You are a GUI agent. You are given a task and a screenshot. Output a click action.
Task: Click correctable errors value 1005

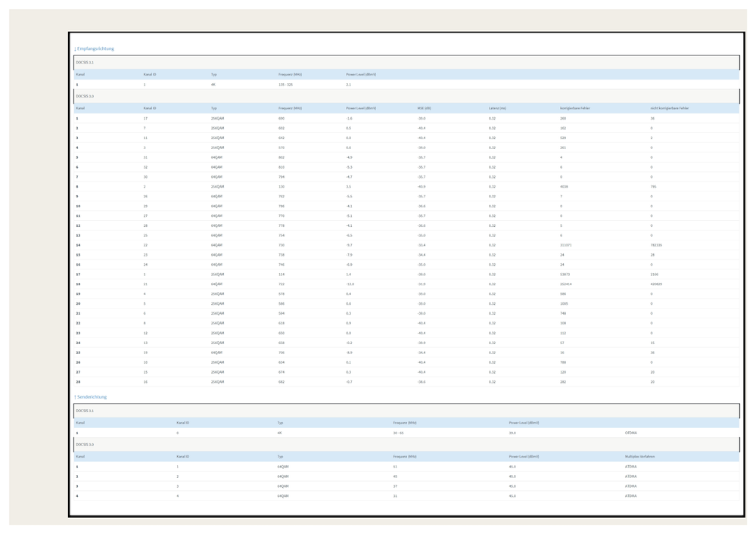(x=564, y=303)
